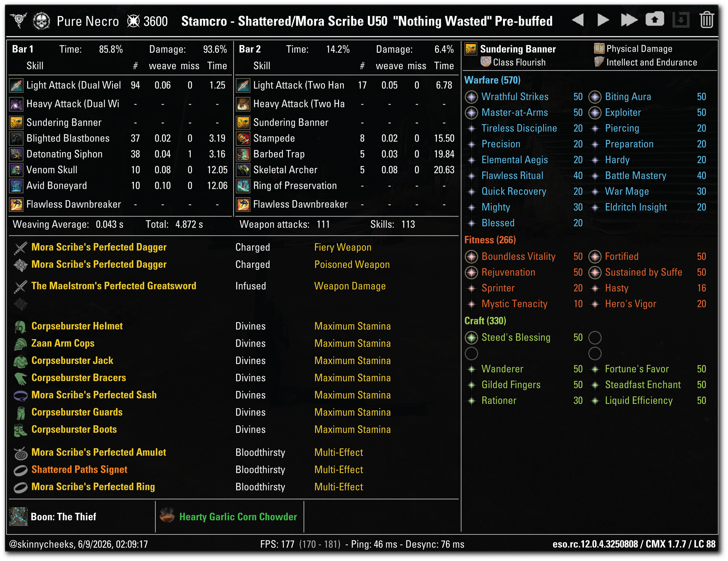
Task: Click the Bar 2 Time 14.2% value
Action: (338, 49)
